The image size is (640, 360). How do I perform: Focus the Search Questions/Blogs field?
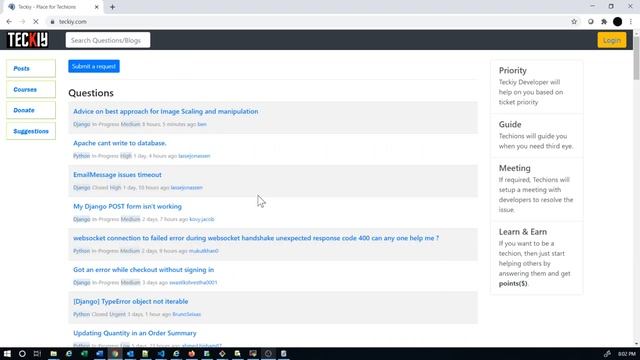[108, 40]
